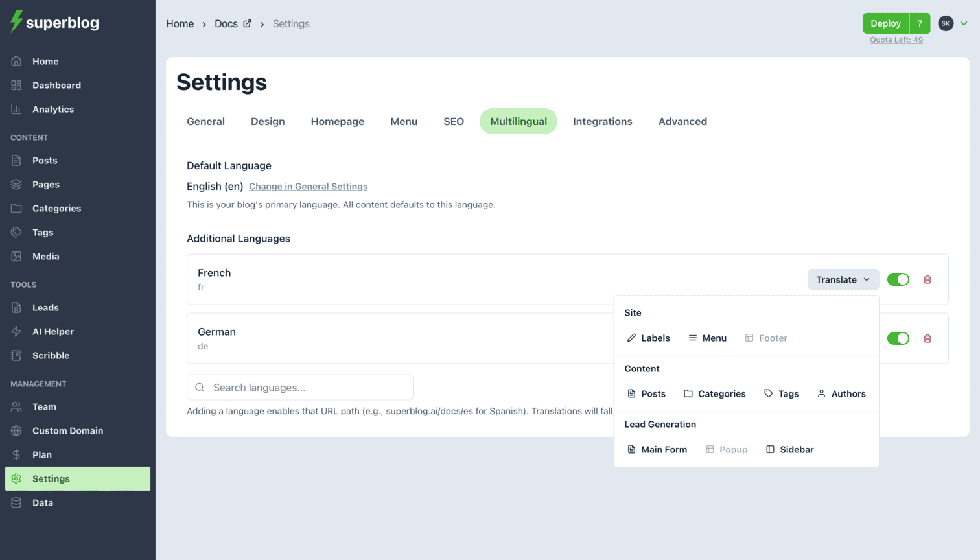The width and height of the screenshot is (980, 560).
Task: Click the help question mark button
Action: pos(920,23)
